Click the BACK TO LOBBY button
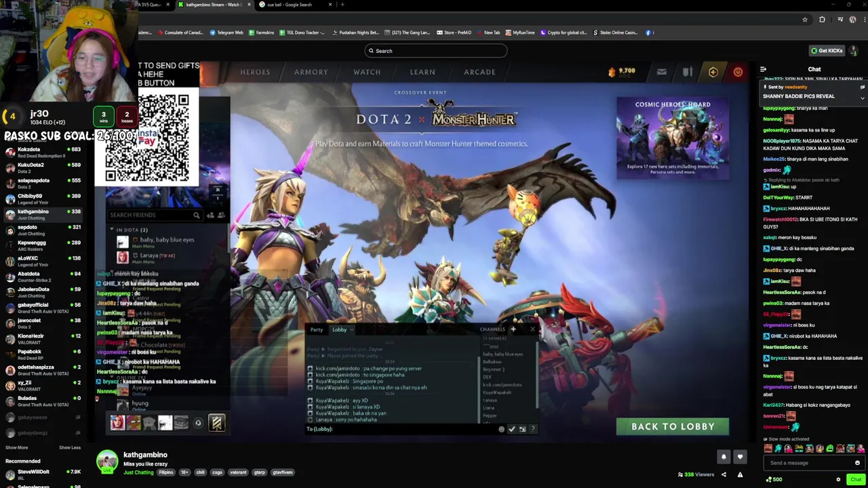This screenshot has width=868, height=488. pos(673,426)
